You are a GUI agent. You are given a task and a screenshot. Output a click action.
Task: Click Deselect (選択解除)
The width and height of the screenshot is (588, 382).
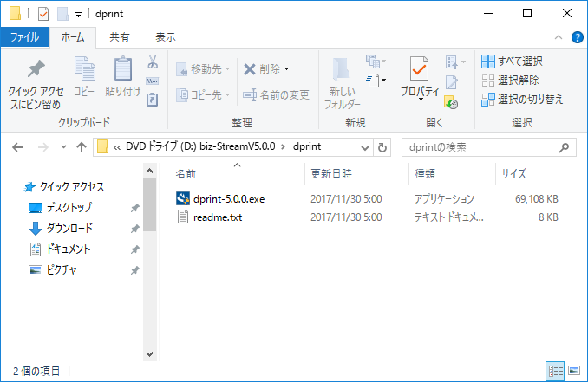[510, 81]
